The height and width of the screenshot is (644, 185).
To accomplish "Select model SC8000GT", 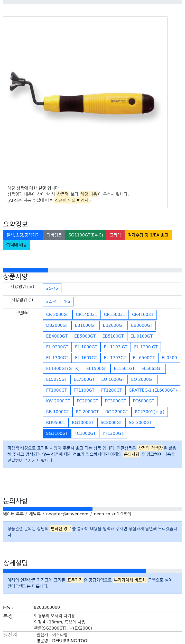I will (111, 423).
